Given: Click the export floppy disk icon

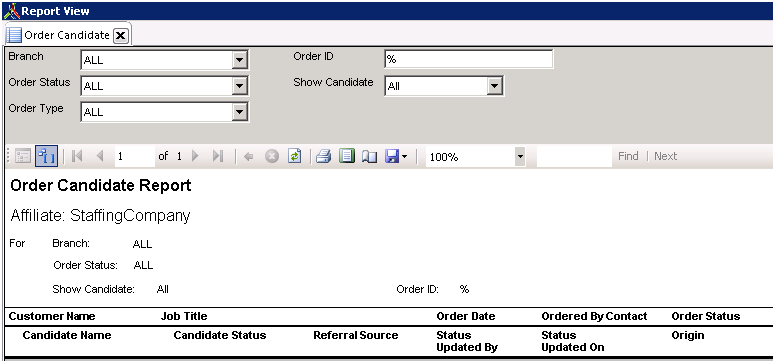Looking at the screenshot, I should (391, 157).
